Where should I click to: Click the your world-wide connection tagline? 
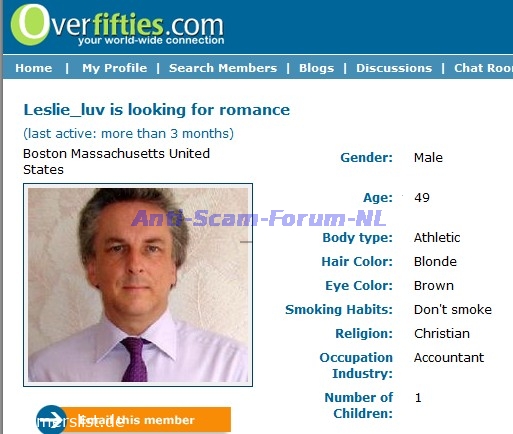click(151, 41)
